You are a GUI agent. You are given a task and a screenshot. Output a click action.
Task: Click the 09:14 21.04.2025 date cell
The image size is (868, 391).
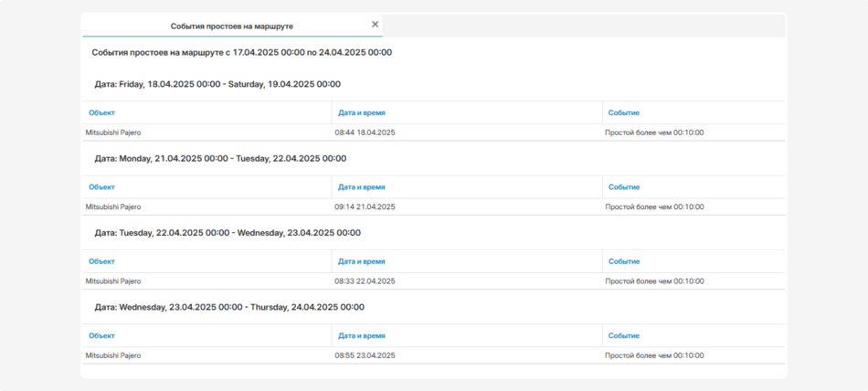[x=365, y=207]
